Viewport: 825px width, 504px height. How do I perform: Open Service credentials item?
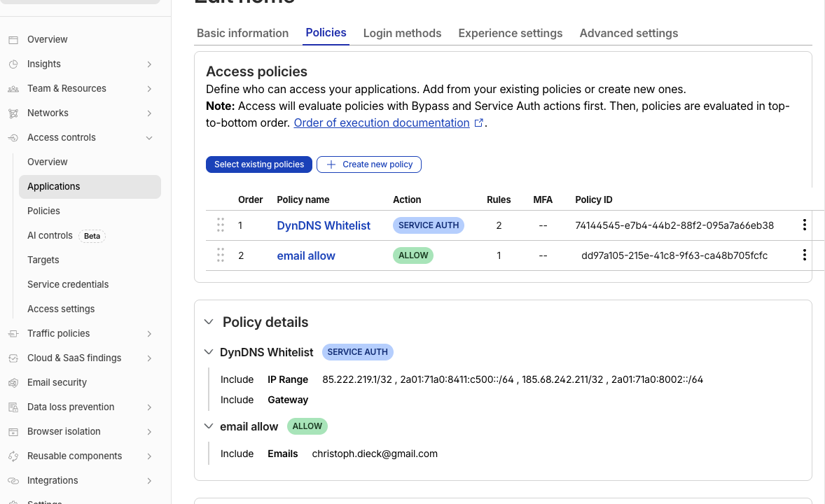click(68, 285)
